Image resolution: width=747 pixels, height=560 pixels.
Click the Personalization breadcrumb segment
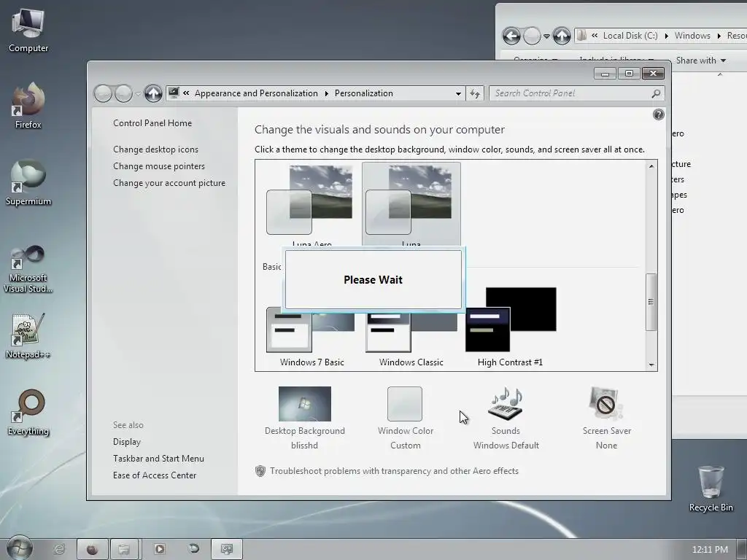[364, 93]
